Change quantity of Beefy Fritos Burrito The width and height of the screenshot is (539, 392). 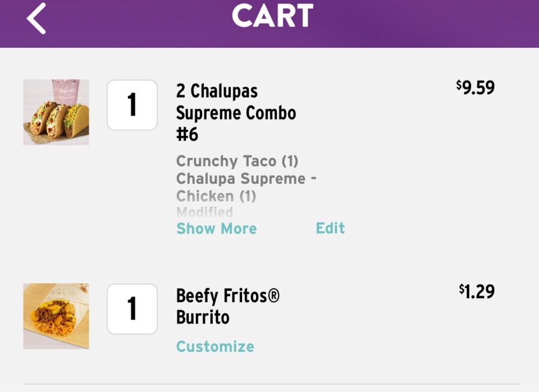pyautogui.click(x=132, y=309)
